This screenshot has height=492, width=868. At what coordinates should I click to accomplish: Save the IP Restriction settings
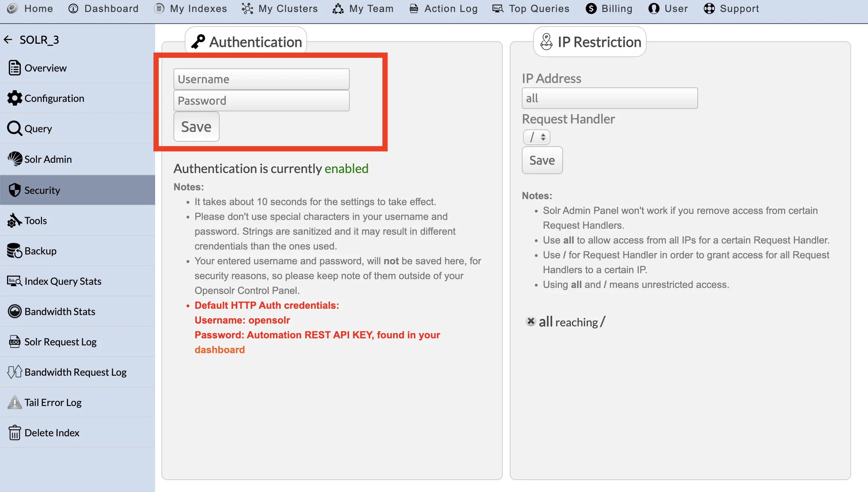point(542,160)
